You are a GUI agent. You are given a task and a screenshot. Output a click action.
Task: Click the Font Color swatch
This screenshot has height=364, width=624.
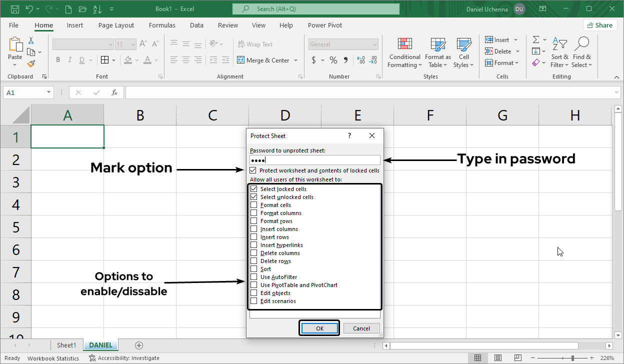[148, 60]
